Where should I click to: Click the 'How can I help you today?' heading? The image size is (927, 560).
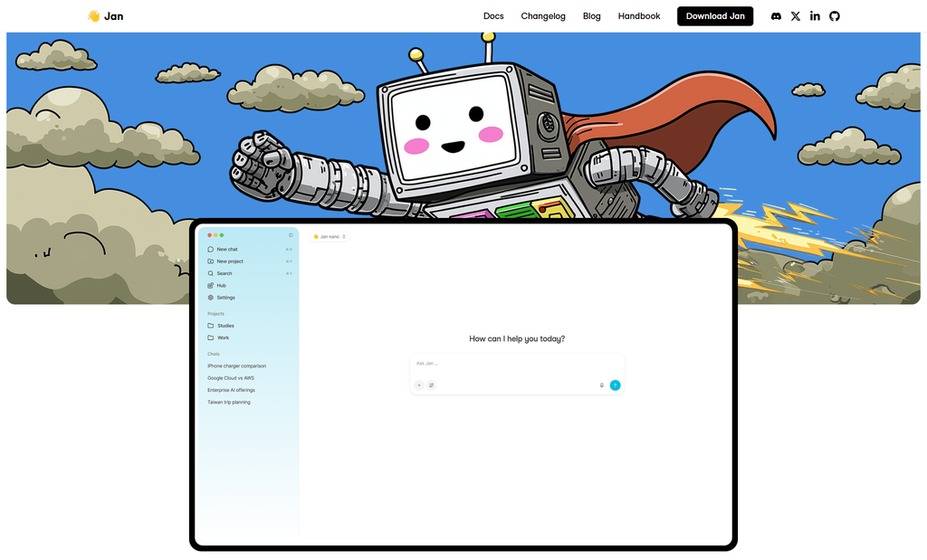click(x=517, y=338)
